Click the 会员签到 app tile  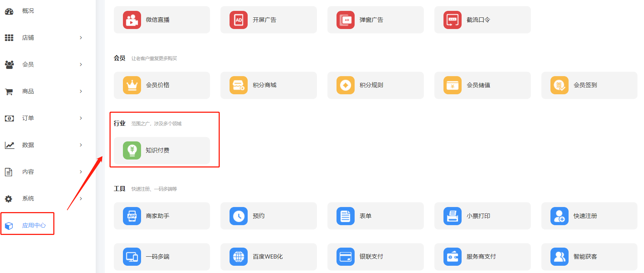pos(589,85)
